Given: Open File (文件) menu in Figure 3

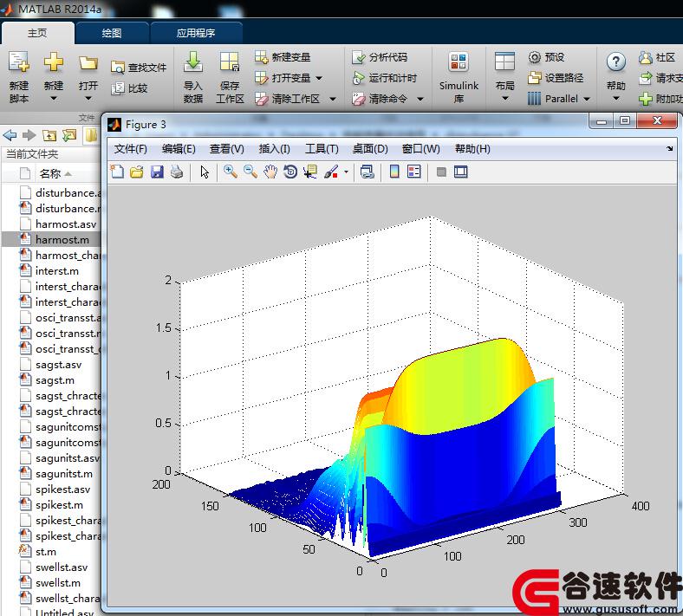Looking at the screenshot, I should pyautogui.click(x=130, y=149).
